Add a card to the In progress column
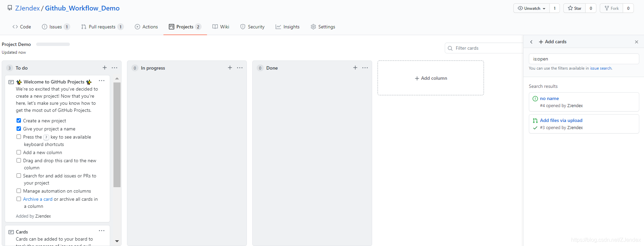 coord(230,68)
